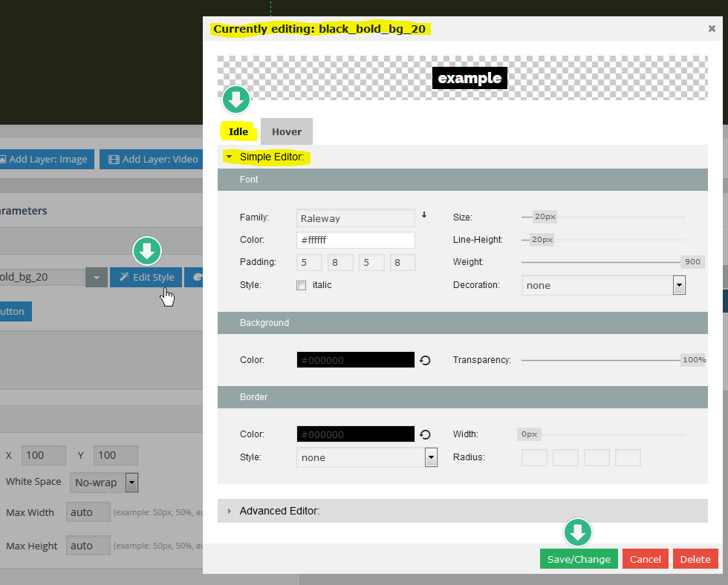728x585 pixels.
Task: Click the Background color black swatch
Action: pos(355,360)
